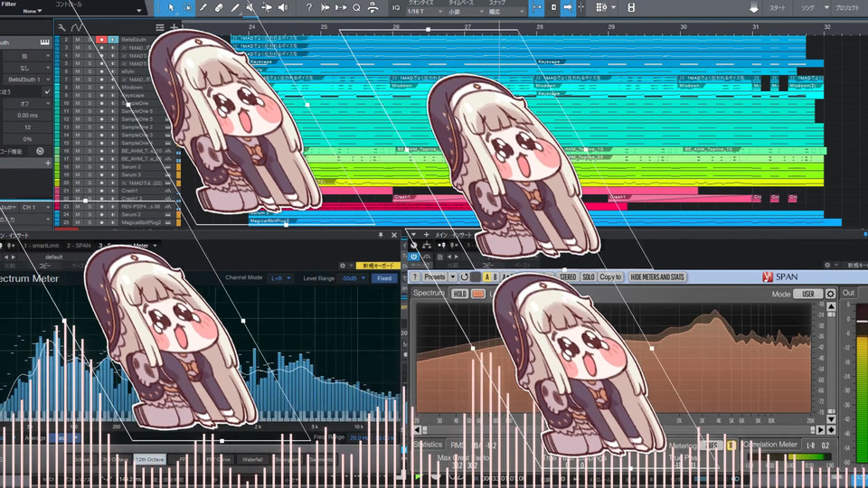The width and height of the screenshot is (868, 488).
Task: Open the video player film icon
Action: point(631,8)
